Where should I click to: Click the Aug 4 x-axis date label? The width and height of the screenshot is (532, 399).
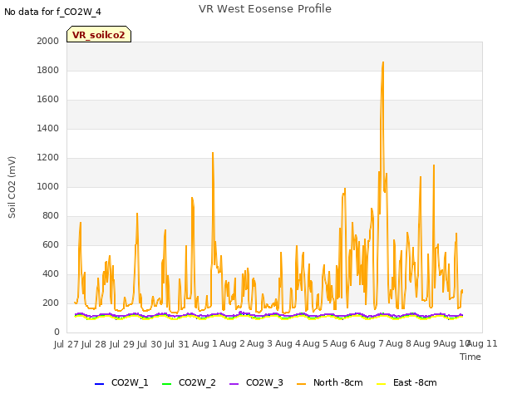point(288,344)
